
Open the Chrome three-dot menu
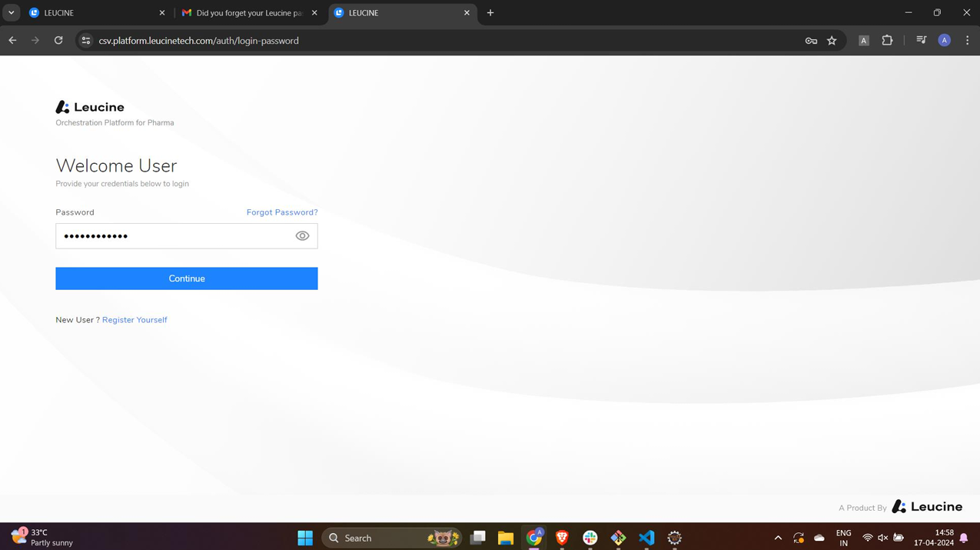click(x=968, y=41)
